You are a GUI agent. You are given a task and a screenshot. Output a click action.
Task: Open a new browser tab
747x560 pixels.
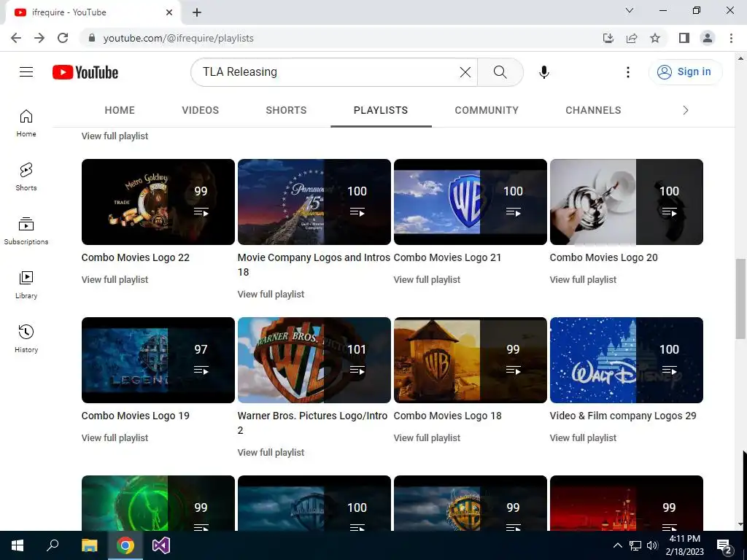coord(197,12)
